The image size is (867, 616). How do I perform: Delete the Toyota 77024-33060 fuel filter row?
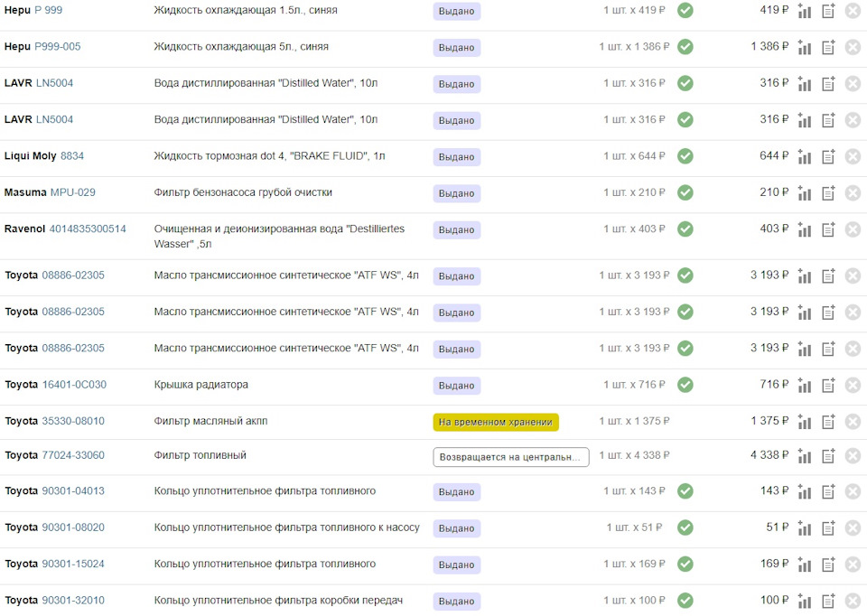853,456
